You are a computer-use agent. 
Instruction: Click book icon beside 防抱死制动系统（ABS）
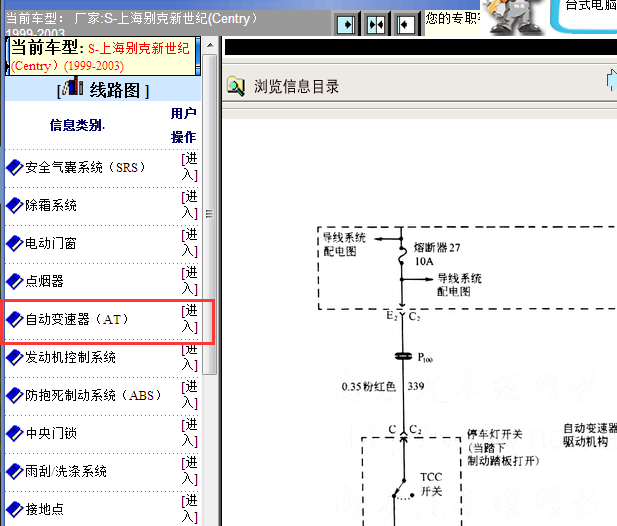point(15,395)
